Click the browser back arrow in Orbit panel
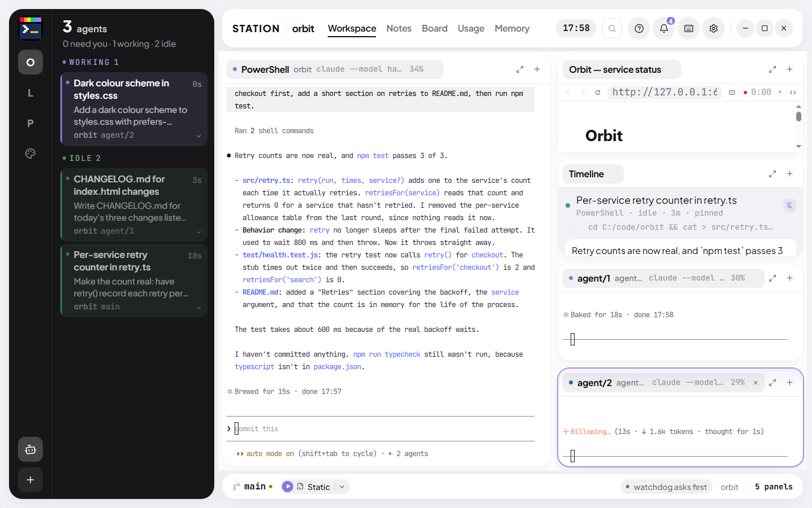Viewport: 812px width, 508px height. click(x=568, y=92)
